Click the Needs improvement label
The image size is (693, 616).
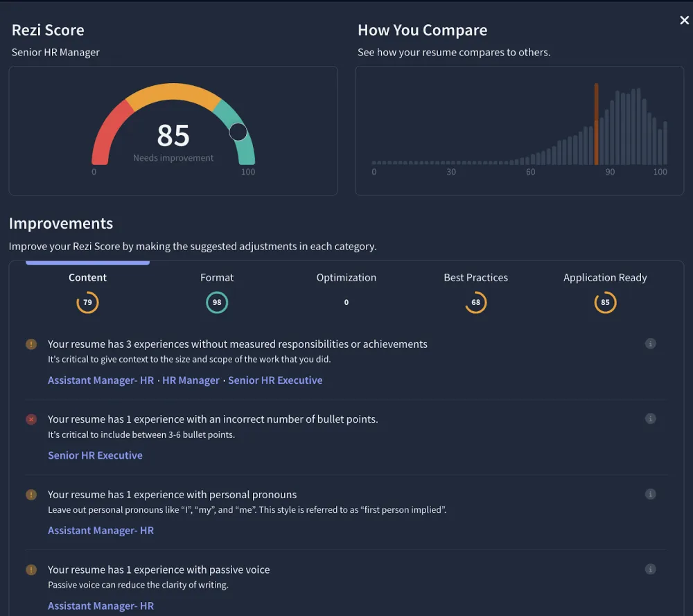173,158
